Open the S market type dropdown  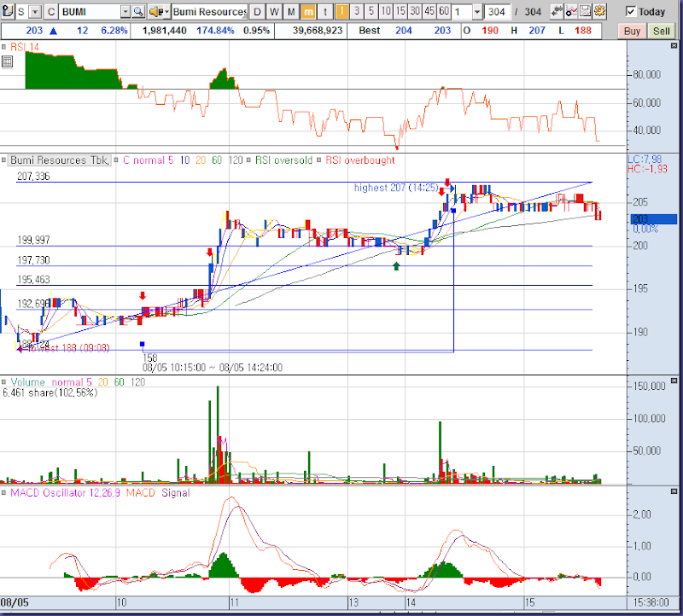(35, 12)
